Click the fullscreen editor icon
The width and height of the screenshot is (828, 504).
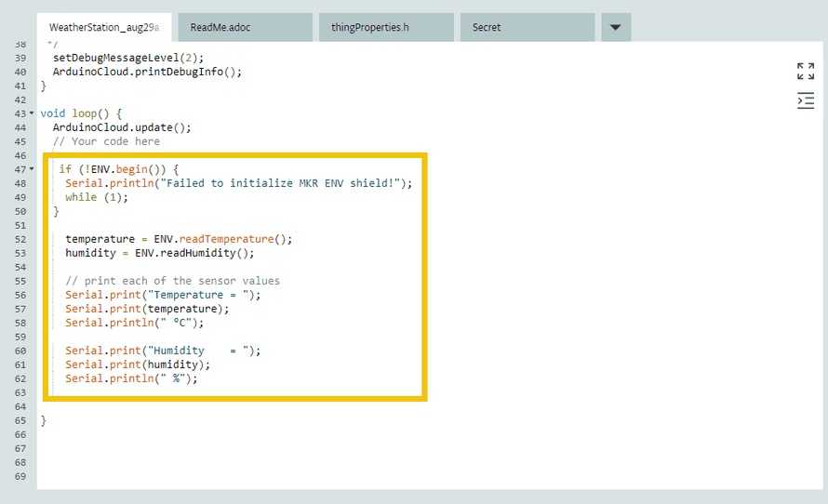[x=806, y=72]
